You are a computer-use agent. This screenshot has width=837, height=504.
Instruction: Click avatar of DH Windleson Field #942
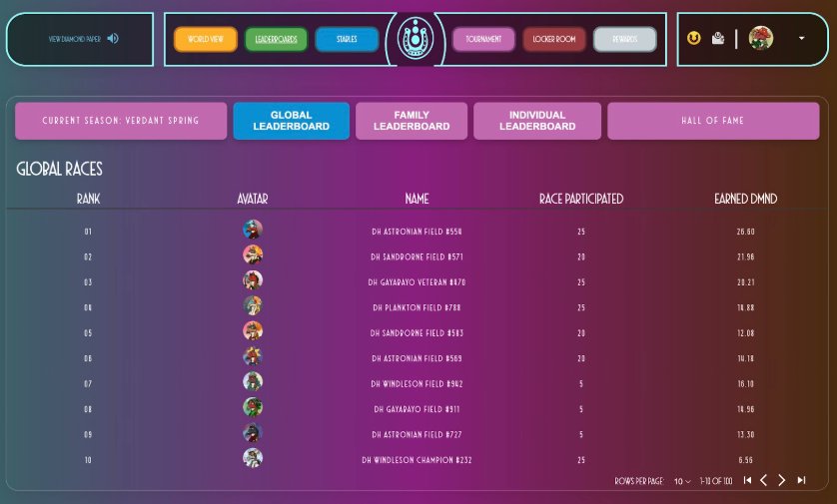[253, 381]
